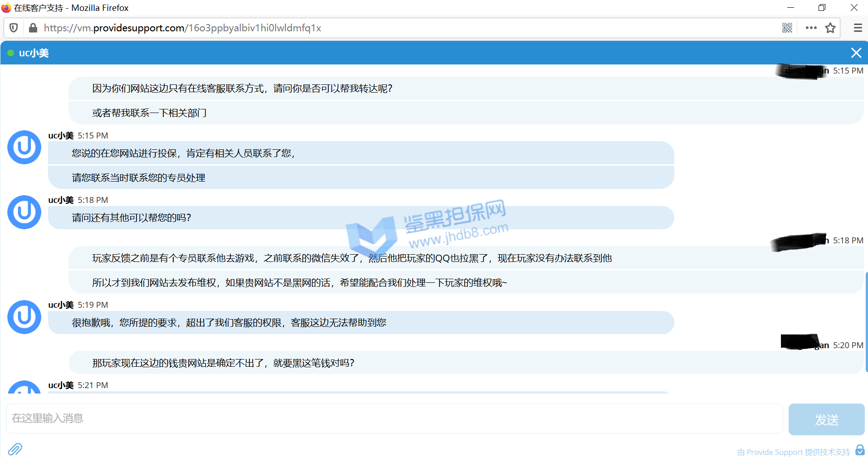Click the uc小美 avatar at 5:19 PM
Screen dimensions: 868x458
pyautogui.click(x=24, y=317)
